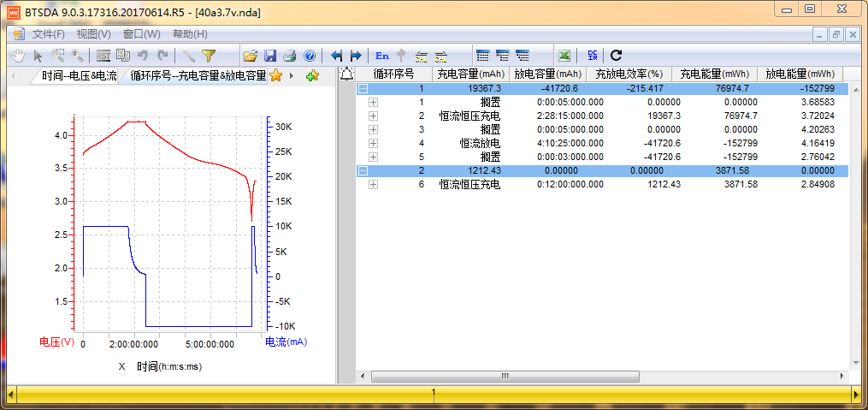Save data with the floppy disk icon
Viewport: 868px width, 410px height.
[x=270, y=56]
